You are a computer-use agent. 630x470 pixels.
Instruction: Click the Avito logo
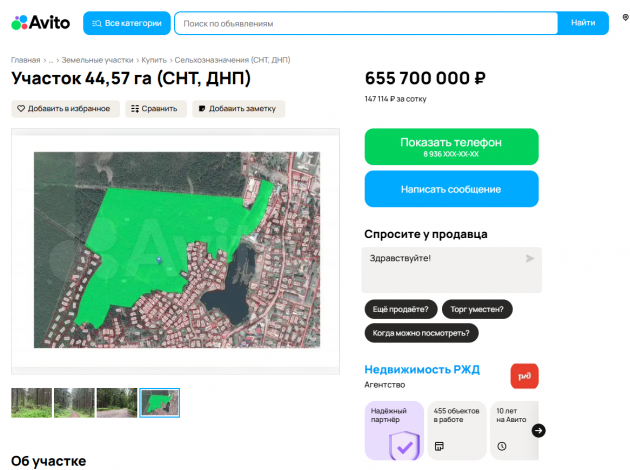[40, 22]
